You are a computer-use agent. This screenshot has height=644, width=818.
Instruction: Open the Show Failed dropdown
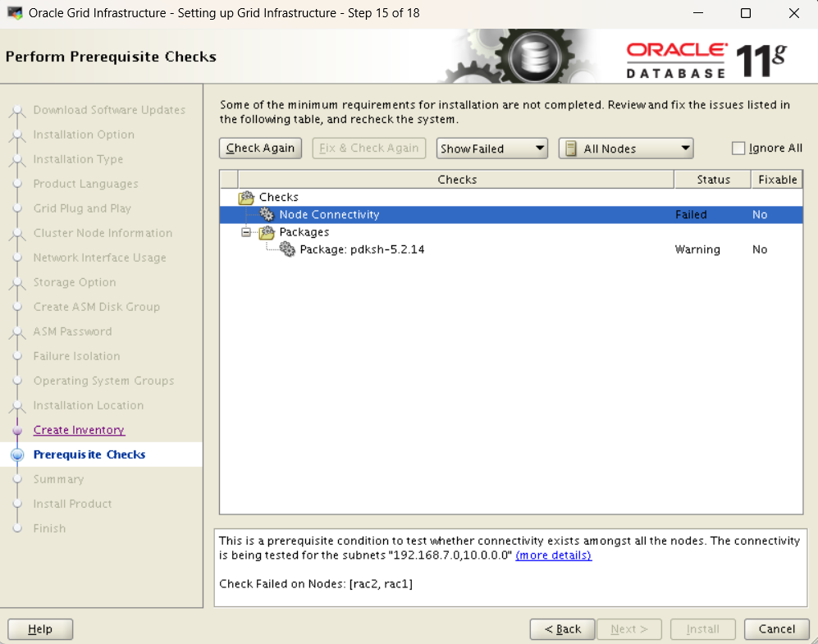[x=492, y=148]
